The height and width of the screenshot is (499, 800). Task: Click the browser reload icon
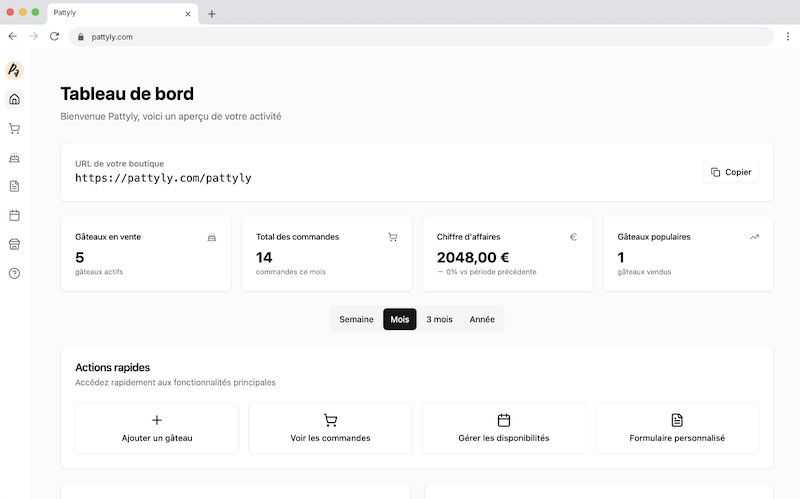[x=54, y=36]
